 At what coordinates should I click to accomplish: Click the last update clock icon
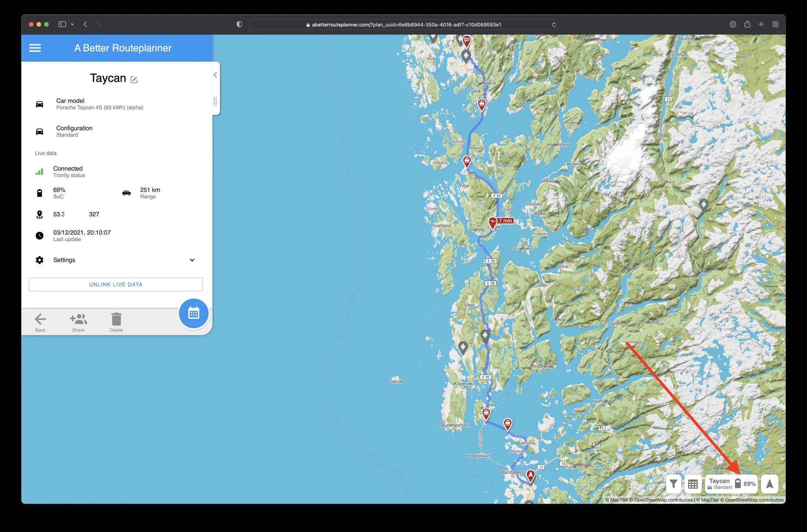pyautogui.click(x=39, y=236)
